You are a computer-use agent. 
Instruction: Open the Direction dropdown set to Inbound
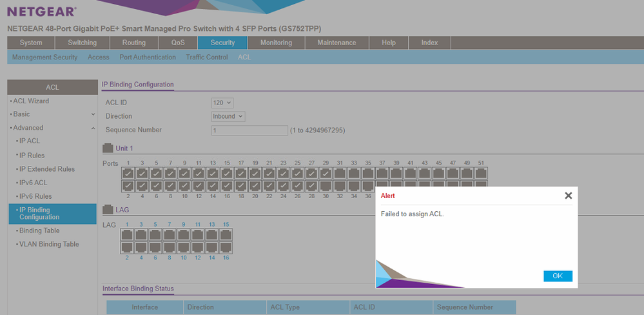click(x=228, y=116)
